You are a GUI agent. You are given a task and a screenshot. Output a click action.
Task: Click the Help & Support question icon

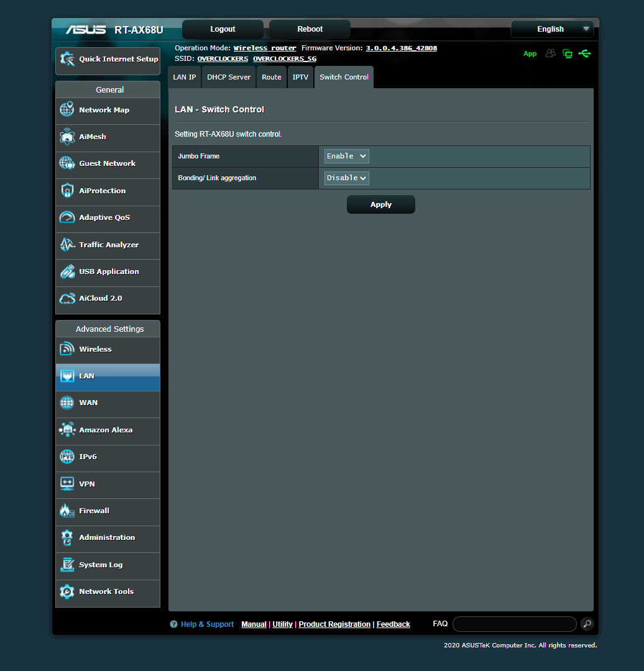173,624
